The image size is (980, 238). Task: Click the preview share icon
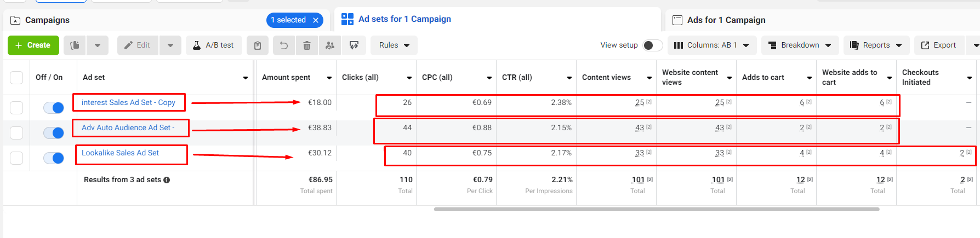pos(354,45)
